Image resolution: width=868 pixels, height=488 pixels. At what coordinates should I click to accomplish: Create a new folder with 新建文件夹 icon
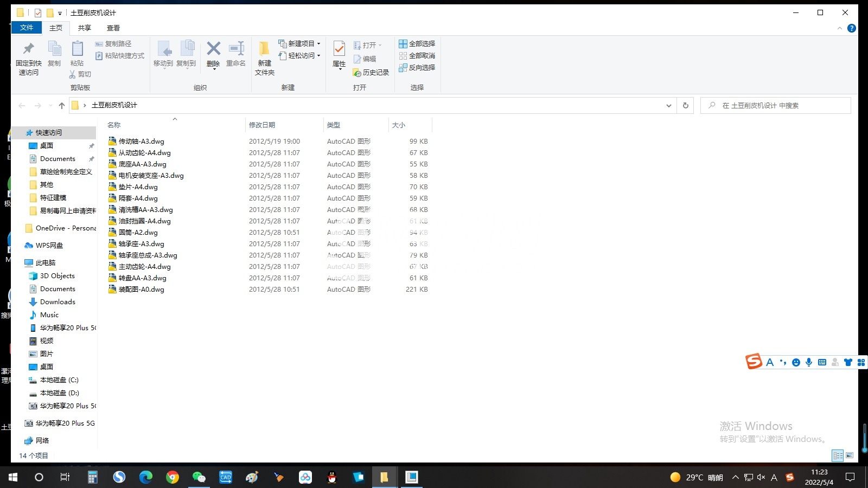pyautogui.click(x=264, y=57)
